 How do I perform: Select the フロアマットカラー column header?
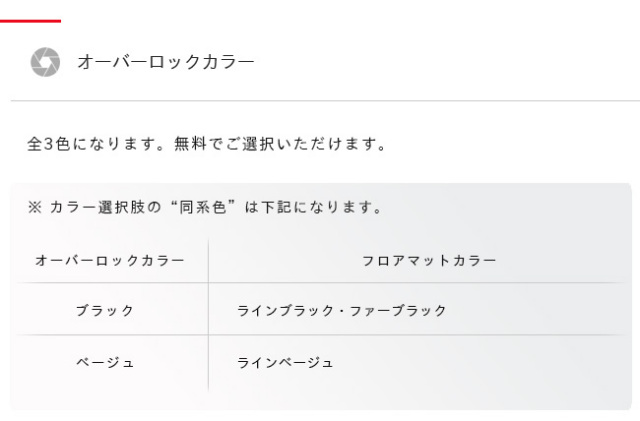(428, 260)
